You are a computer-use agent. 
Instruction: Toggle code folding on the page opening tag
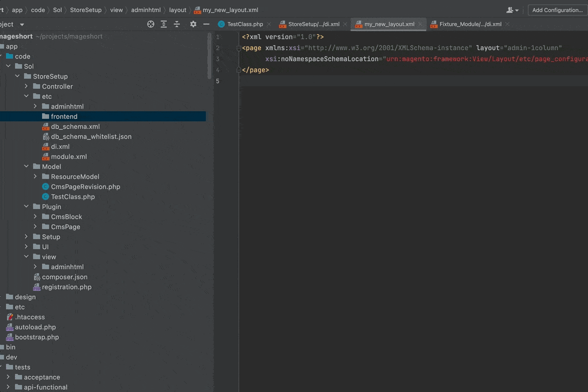(x=239, y=48)
